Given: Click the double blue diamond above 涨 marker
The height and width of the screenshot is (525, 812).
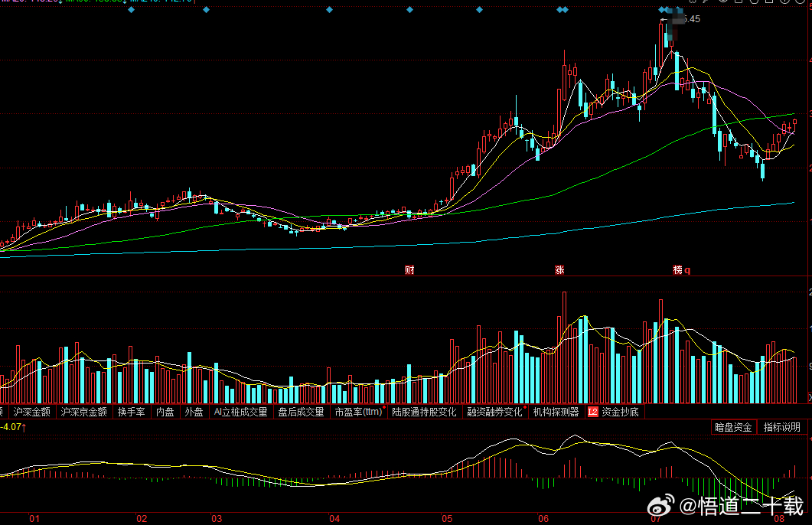Looking at the screenshot, I should click(x=562, y=9).
